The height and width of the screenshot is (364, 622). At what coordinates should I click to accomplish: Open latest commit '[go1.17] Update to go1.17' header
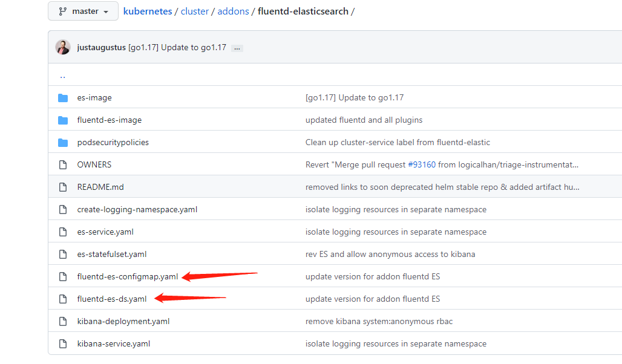pyautogui.click(x=177, y=48)
